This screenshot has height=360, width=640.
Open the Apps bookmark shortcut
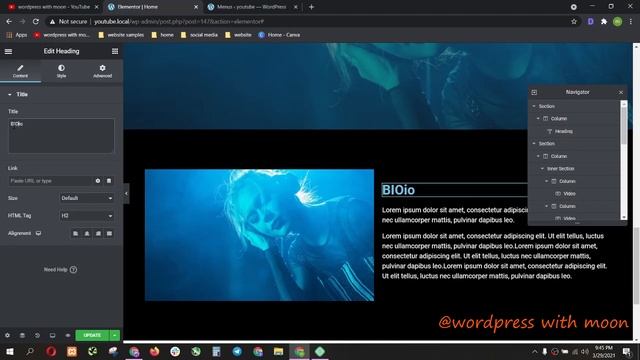click(x=17, y=35)
